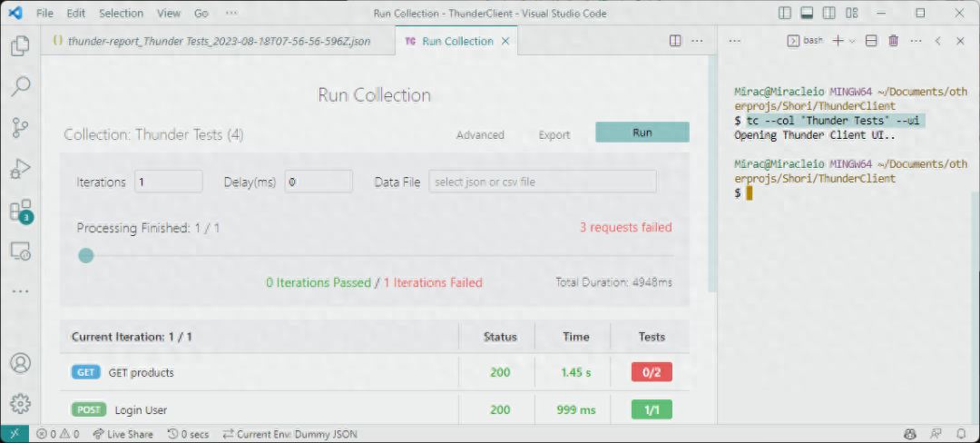The width and height of the screenshot is (980, 443).
Task: Open the Manage gear icon
Action: coord(20,404)
